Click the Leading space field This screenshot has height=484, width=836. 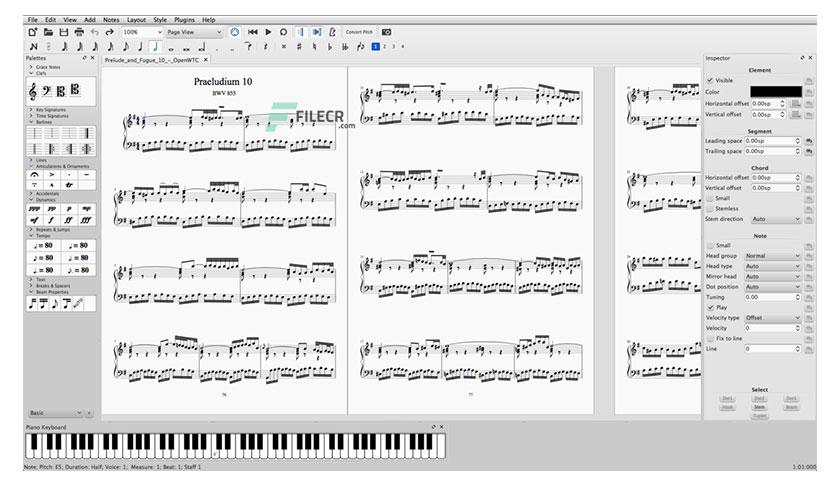click(x=773, y=141)
